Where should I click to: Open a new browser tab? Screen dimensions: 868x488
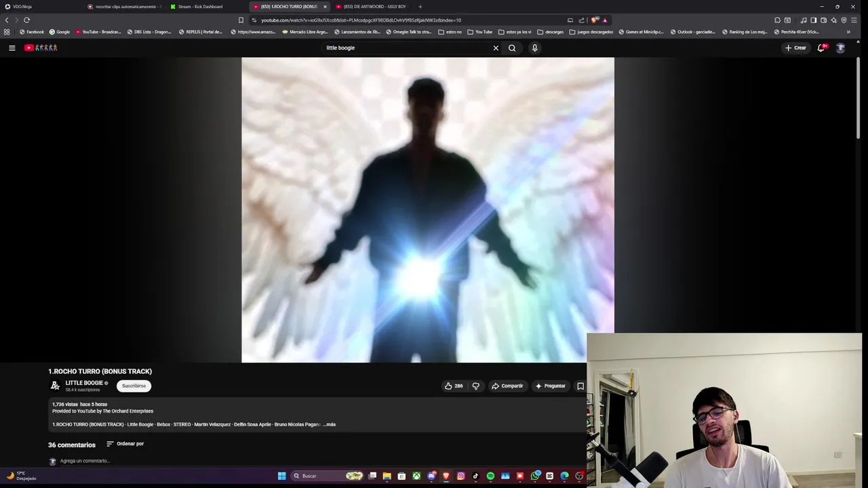tap(420, 7)
